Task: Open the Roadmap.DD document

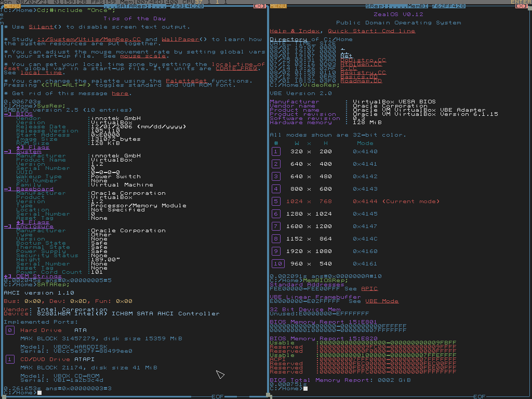Action: click(361, 81)
